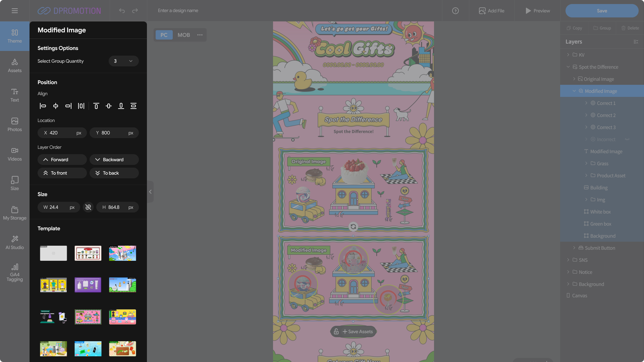Toggle visibility of Incorrect layer

[627, 139]
